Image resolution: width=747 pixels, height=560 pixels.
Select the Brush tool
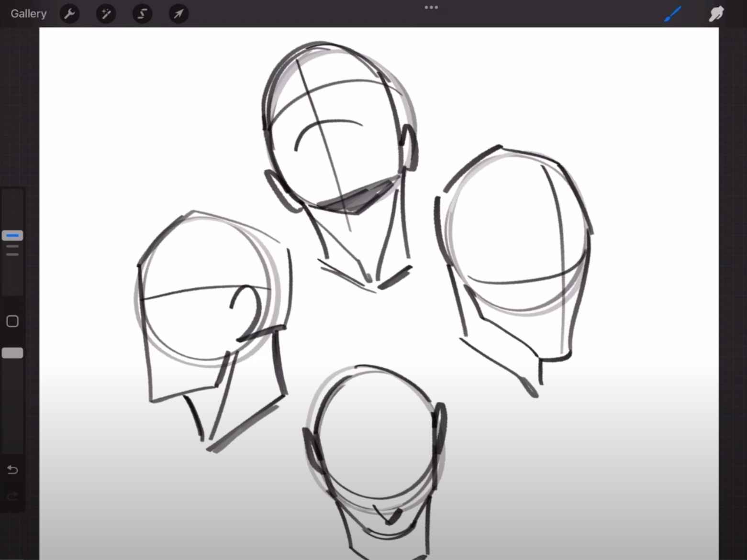(x=673, y=13)
